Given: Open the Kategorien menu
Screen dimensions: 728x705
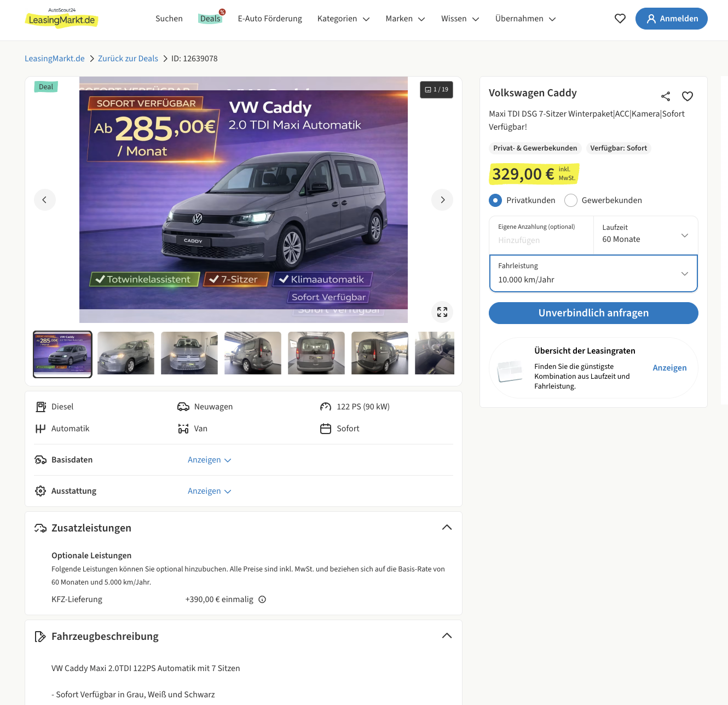Looking at the screenshot, I should [344, 19].
